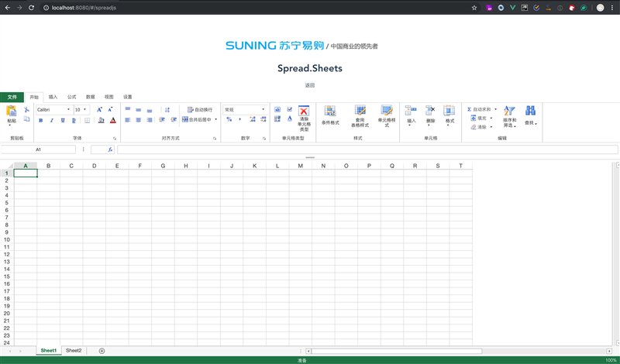Screen dimensions: 620x364
Task: Click the Paste (粘贴) clipboard icon
Action: coord(11,113)
